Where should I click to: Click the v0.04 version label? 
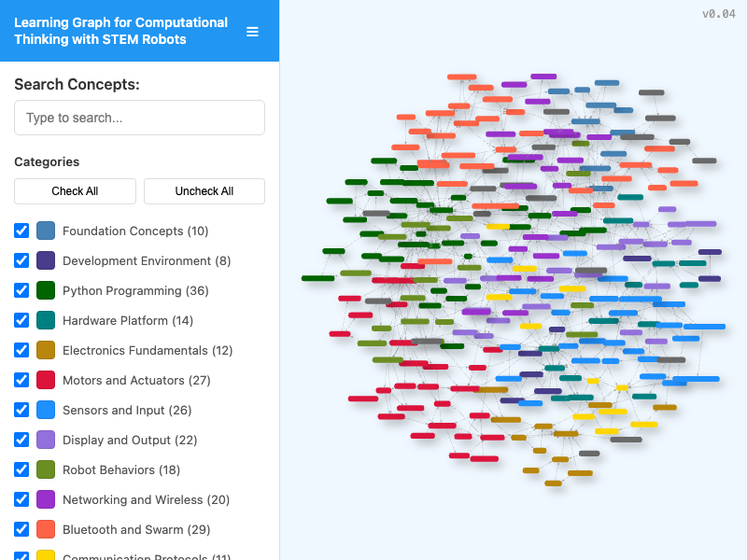718,14
